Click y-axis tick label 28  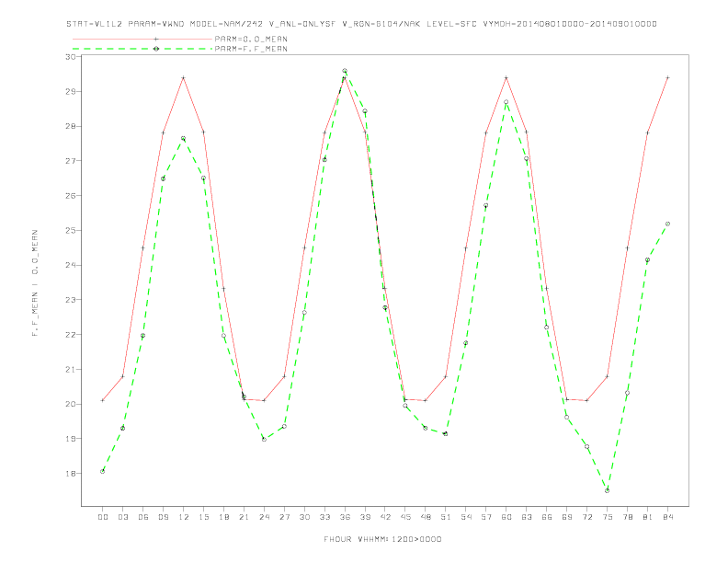(70, 126)
